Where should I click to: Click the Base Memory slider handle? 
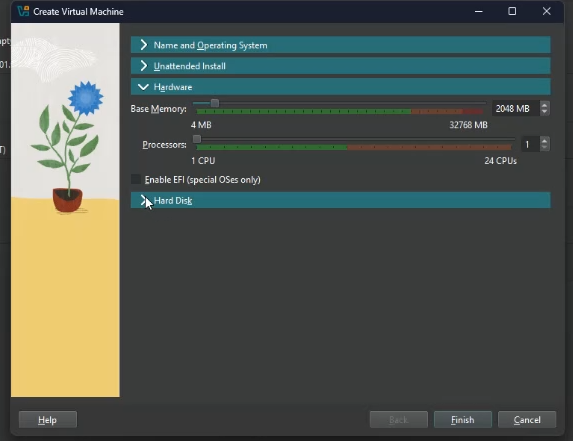(x=215, y=103)
